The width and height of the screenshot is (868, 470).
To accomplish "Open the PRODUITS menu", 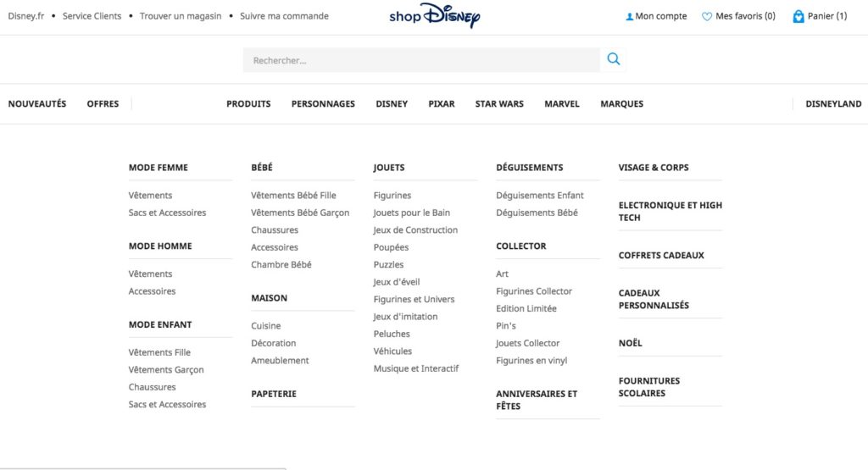I will 248,104.
